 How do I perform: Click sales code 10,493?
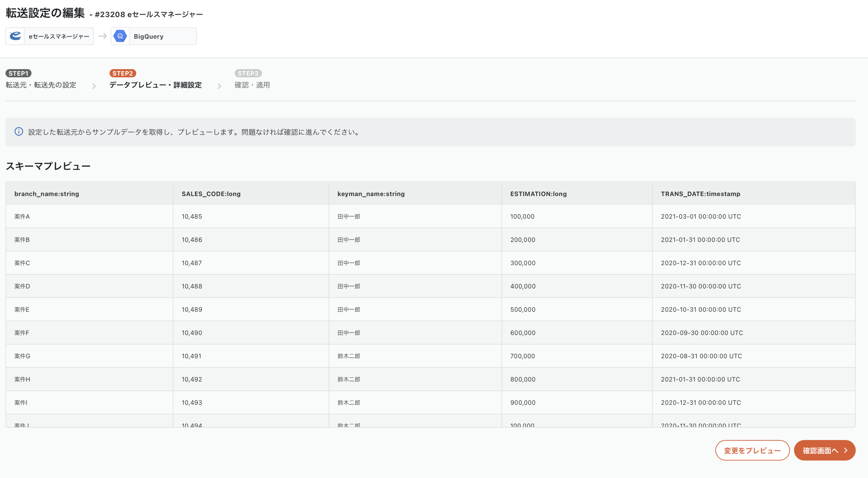pyautogui.click(x=192, y=402)
